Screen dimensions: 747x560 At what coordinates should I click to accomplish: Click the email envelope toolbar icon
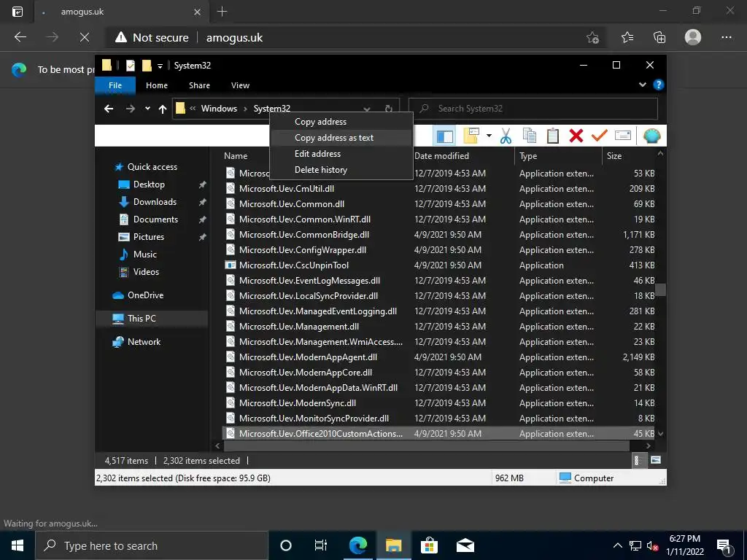click(x=623, y=136)
